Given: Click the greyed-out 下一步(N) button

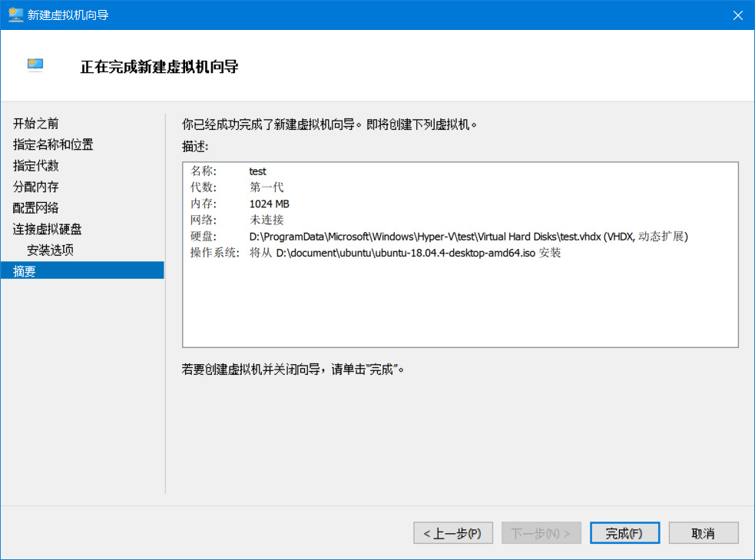Looking at the screenshot, I should pos(541,533).
